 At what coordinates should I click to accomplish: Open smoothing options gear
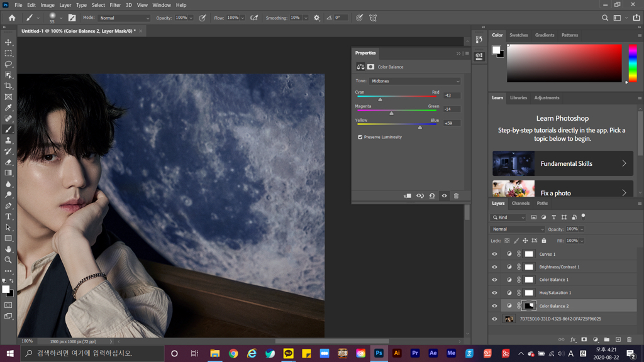click(317, 18)
